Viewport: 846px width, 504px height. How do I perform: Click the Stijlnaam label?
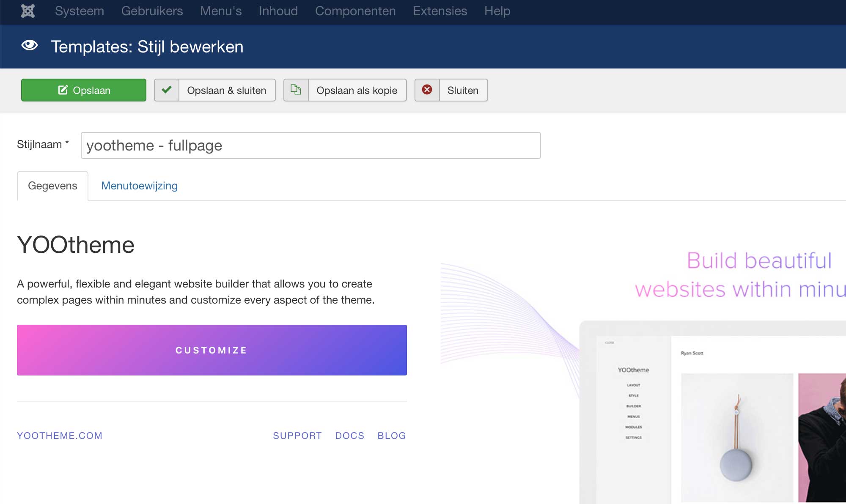(x=43, y=145)
